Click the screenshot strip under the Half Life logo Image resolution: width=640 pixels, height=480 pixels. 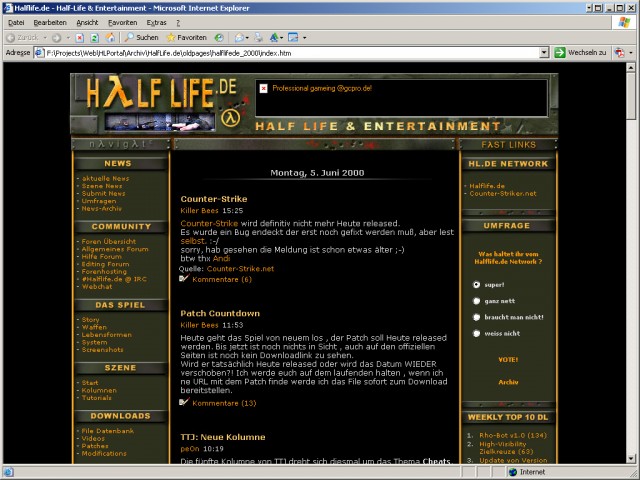(x=160, y=122)
